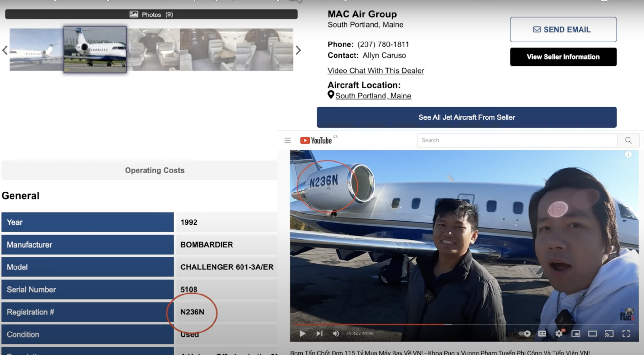Skip to the next video
The image size is (644, 355).
point(319,333)
